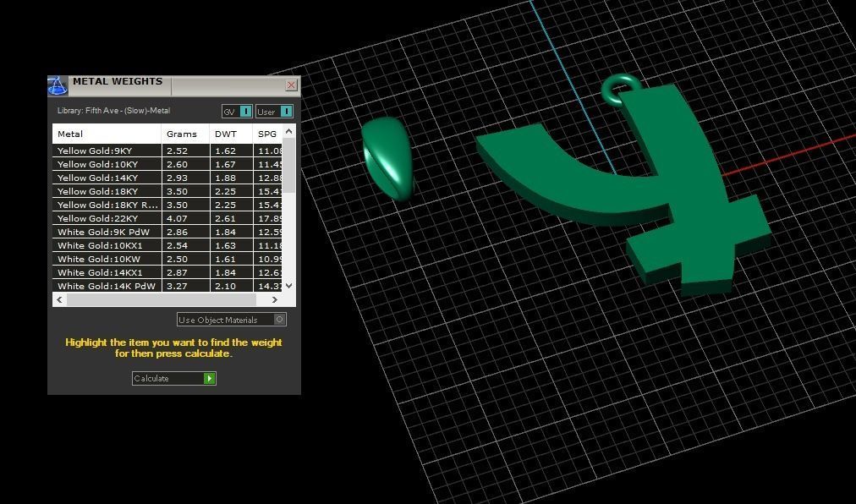Click the horizontal scrollbar left arrow

click(59, 299)
